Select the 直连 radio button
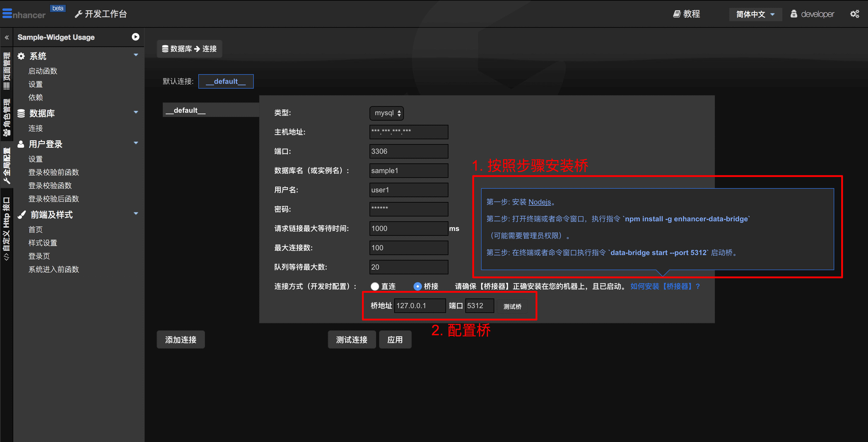The height and width of the screenshot is (442, 868). (375, 286)
